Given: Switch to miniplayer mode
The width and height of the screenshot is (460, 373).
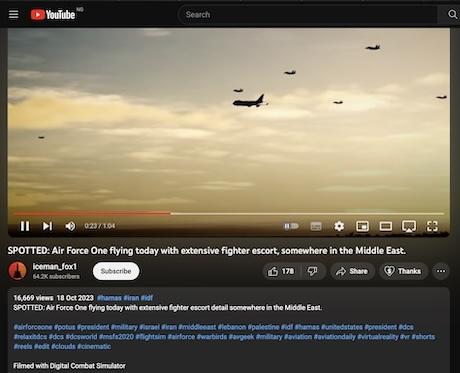Looking at the screenshot, I should [x=362, y=226].
